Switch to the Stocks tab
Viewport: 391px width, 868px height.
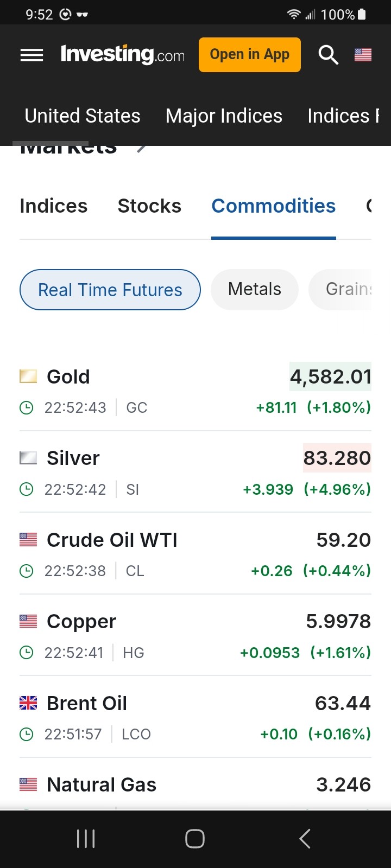pyautogui.click(x=149, y=206)
